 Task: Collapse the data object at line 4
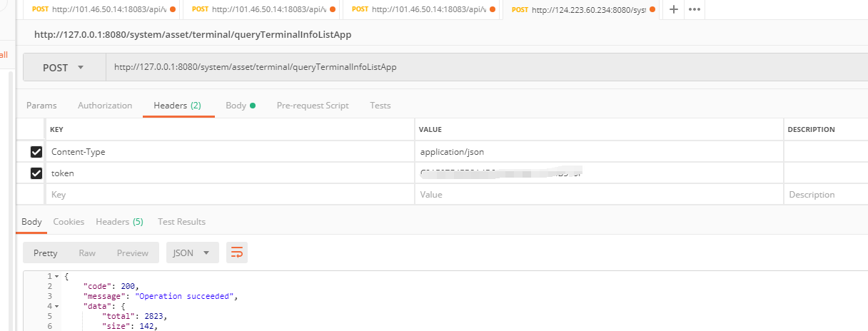click(56, 306)
